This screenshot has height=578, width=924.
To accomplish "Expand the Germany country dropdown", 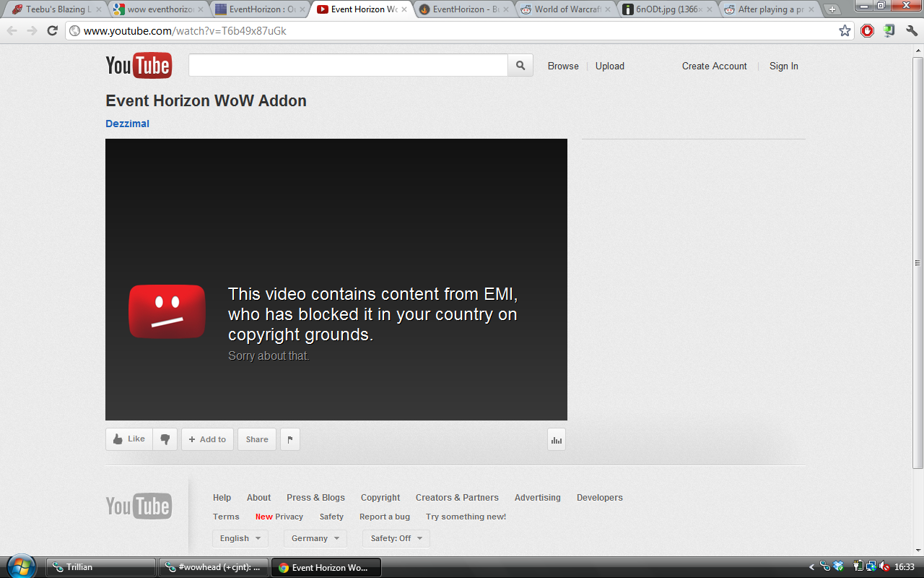I will (315, 538).
